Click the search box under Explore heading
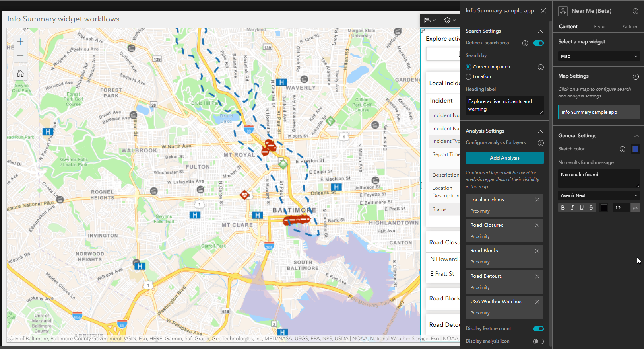The image size is (644, 349). (442, 54)
